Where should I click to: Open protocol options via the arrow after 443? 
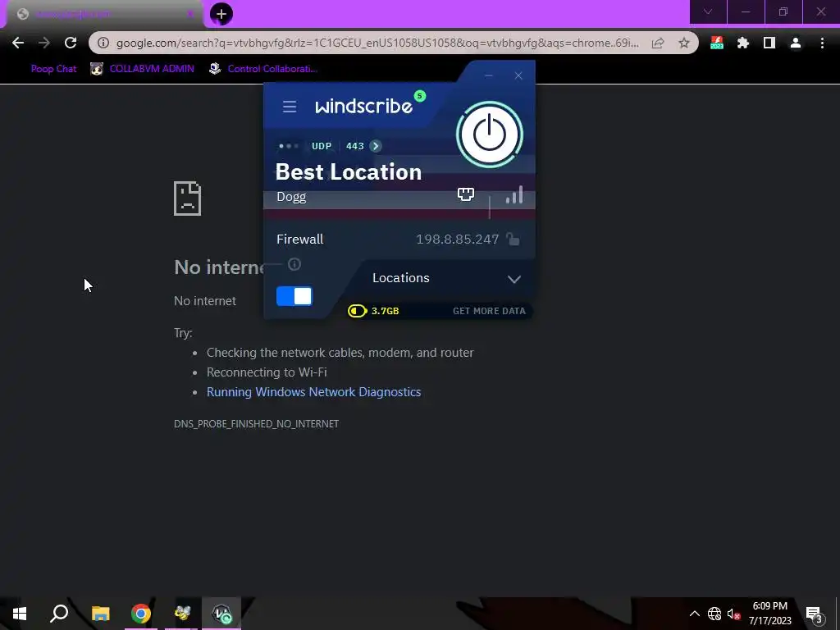pos(376,146)
